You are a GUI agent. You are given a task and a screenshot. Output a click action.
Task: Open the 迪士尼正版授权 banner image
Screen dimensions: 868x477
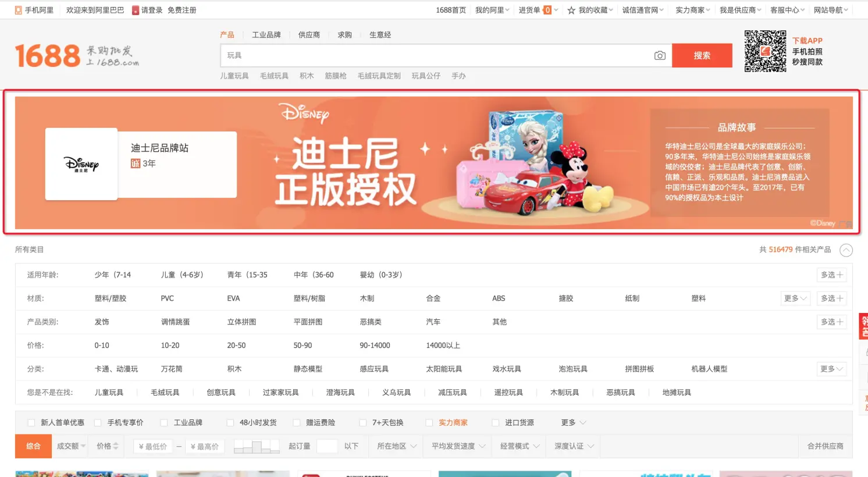click(434, 163)
